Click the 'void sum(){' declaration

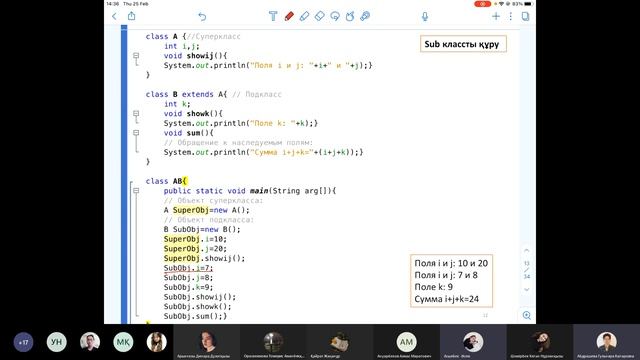[x=189, y=133]
